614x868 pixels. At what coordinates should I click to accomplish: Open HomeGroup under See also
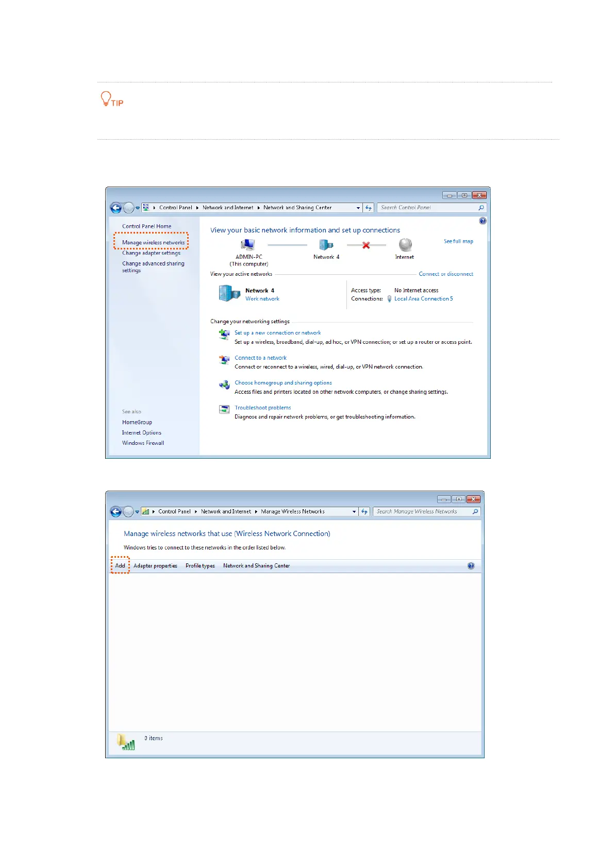click(137, 422)
